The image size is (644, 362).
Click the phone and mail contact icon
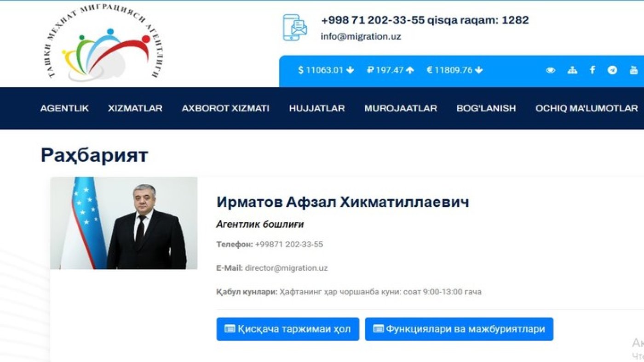(x=295, y=28)
